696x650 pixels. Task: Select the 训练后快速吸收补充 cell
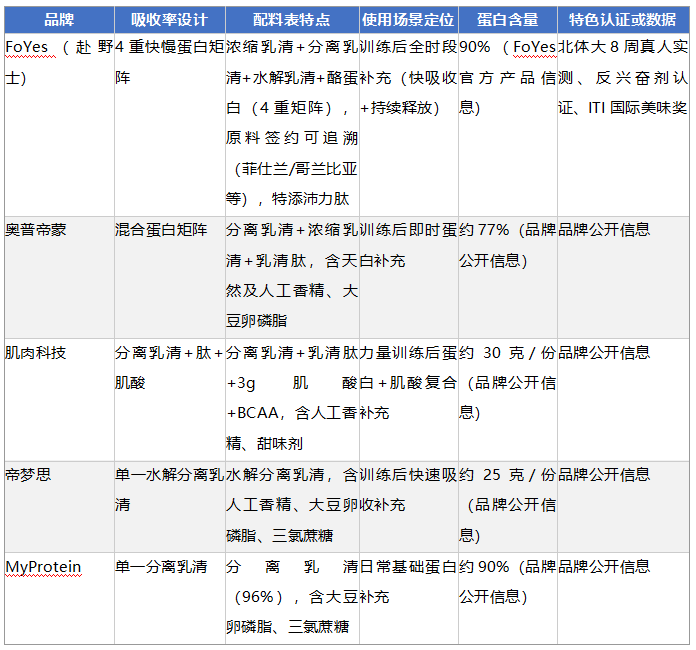pyautogui.click(x=408, y=507)
